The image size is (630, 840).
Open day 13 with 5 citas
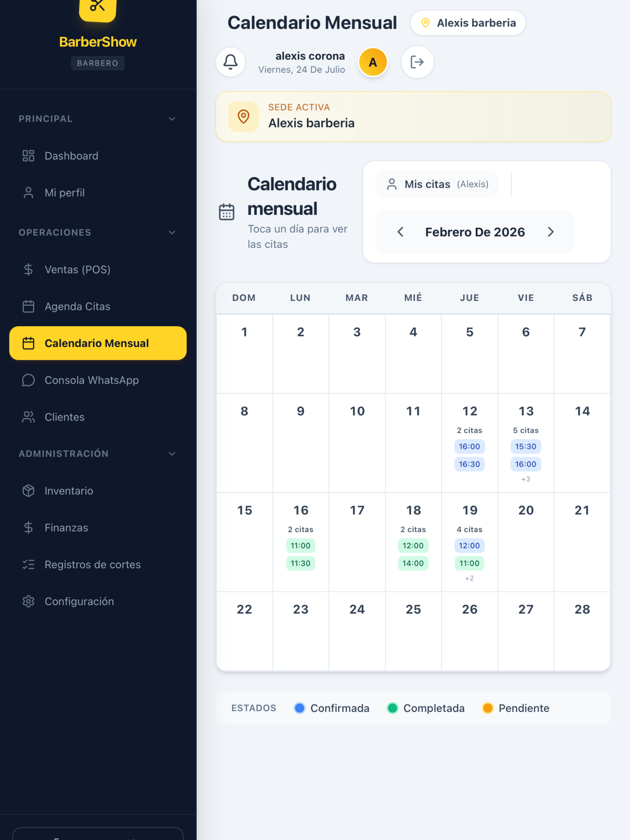click(x=526, y=443)
